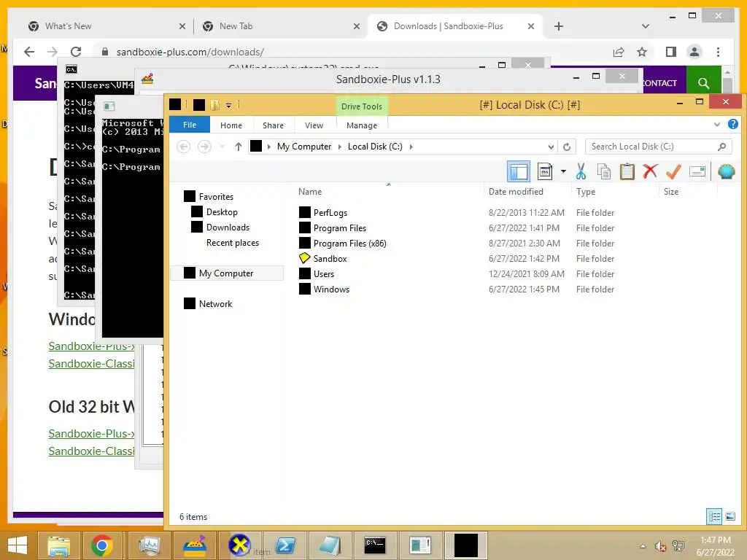Open the address bar history dropdown
This screenshot has width=747, height=560.
[x=551, y=147]
